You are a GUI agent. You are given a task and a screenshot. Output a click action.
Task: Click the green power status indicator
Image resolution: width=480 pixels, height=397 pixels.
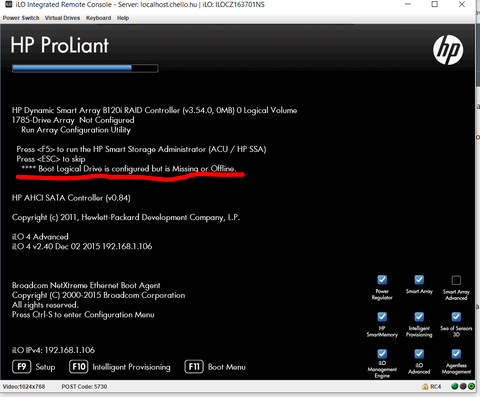(471, 386)
